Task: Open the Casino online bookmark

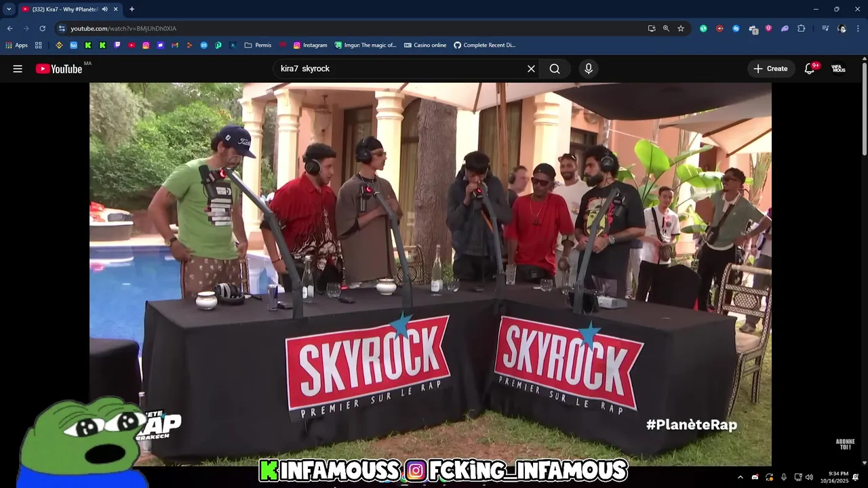Action: [x=425, y=45]
